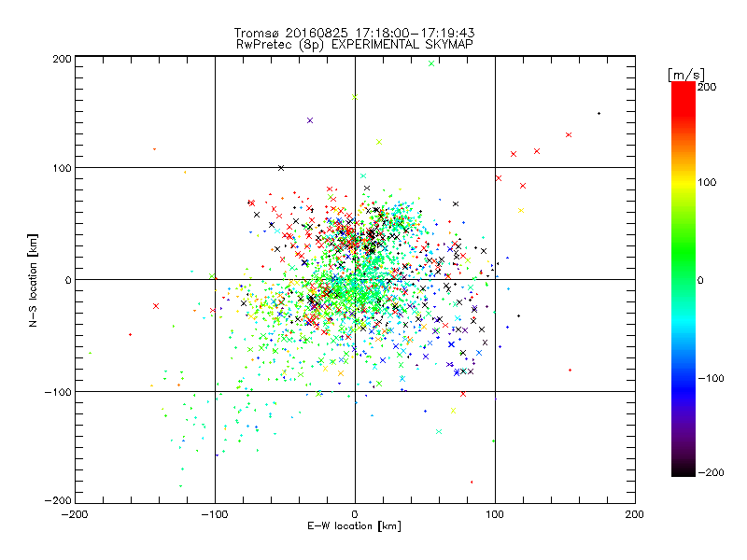Click the y-axis tick label '-100'
The width and height of the screenshot is (747, 560).
tap(58, 392)
